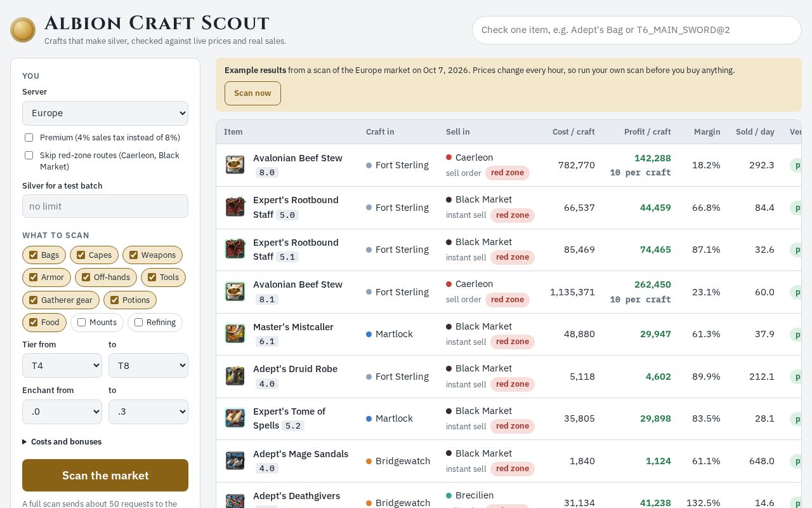Click Martlock in Expert's Tome of Spells row

pyautogui.click(x=394, y=418)
